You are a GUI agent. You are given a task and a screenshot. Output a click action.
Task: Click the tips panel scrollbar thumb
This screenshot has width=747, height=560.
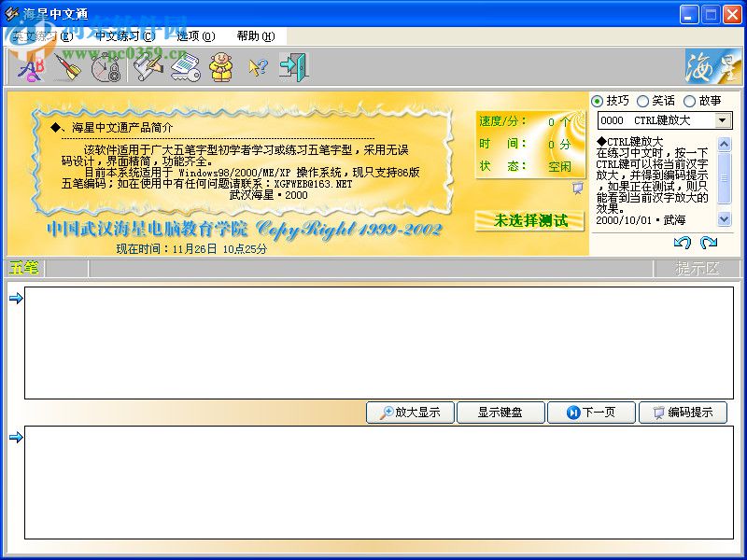pos(724,177)
